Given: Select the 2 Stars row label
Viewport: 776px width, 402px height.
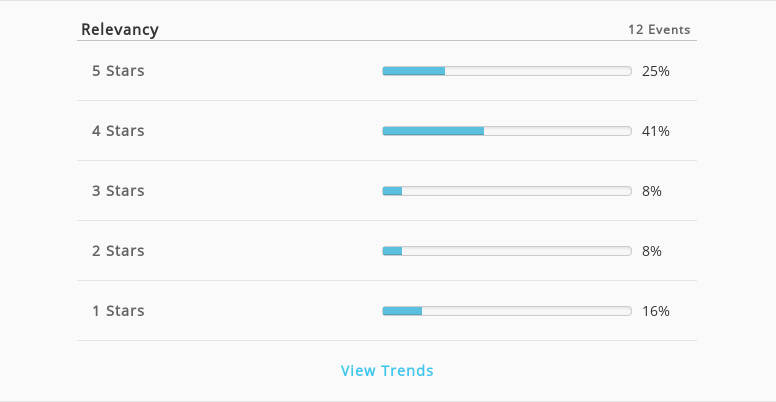Looking at the screenshot, I should [x=118, y=251].
